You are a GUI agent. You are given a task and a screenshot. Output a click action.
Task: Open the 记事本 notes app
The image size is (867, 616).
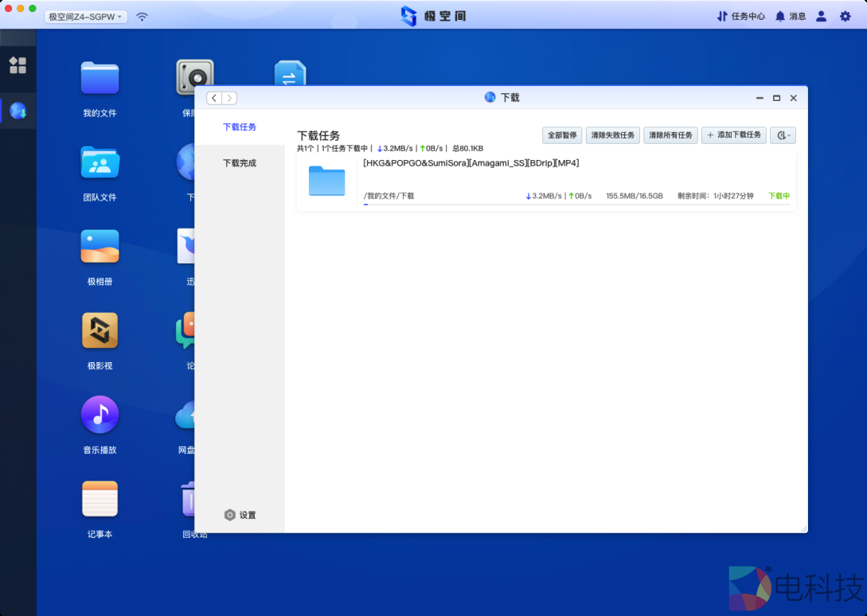pyautogui.click(x=100, y=499)
